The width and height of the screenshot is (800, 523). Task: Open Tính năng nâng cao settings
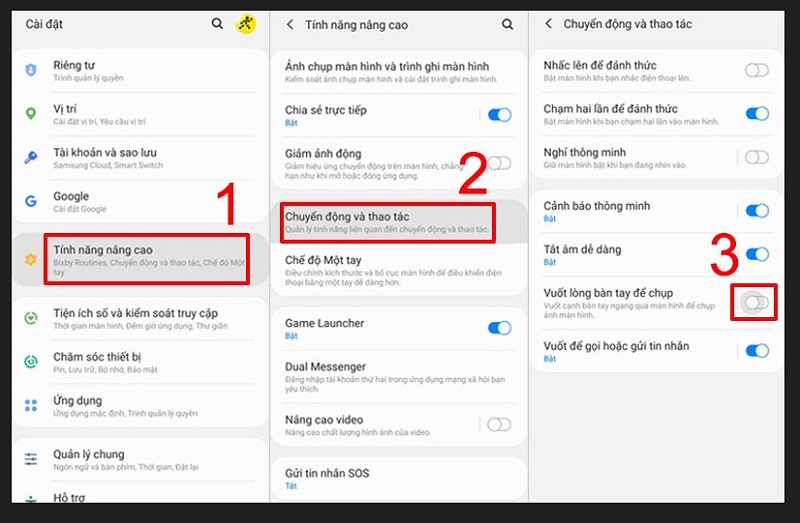click(x=145, y=257)
